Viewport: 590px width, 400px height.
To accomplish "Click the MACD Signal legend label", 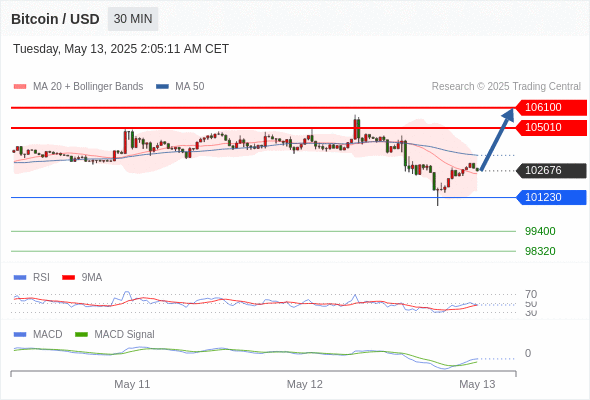I will coord(124,334).
